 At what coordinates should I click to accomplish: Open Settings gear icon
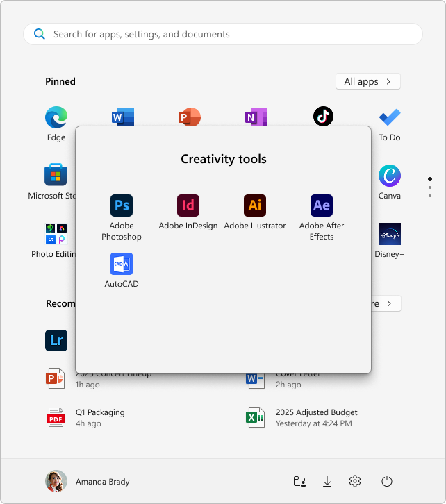click(x=355, y=481)
